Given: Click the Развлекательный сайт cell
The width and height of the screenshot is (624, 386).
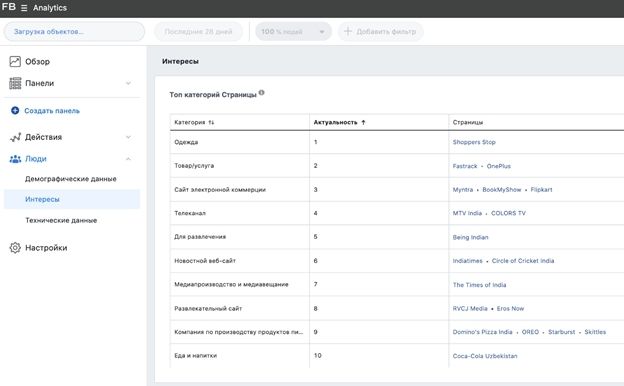Looking at the screenshot, I should click(x=240, y=308).
